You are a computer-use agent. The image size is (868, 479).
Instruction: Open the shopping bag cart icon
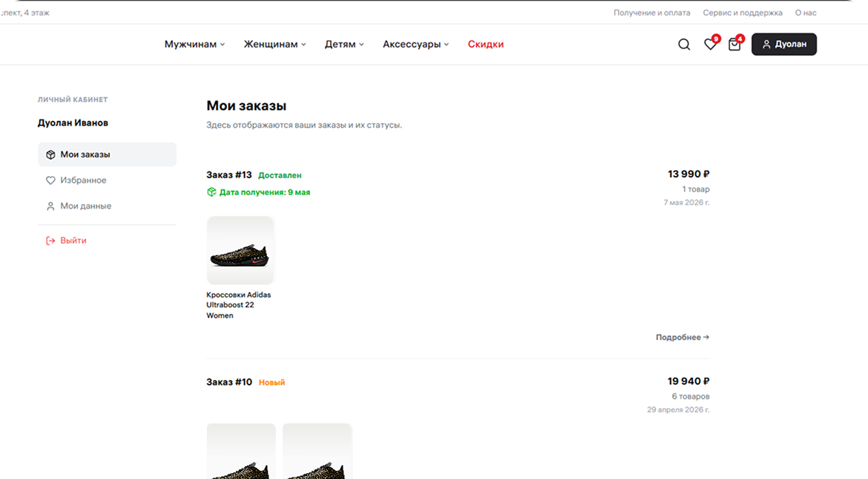tap(734, 45)
